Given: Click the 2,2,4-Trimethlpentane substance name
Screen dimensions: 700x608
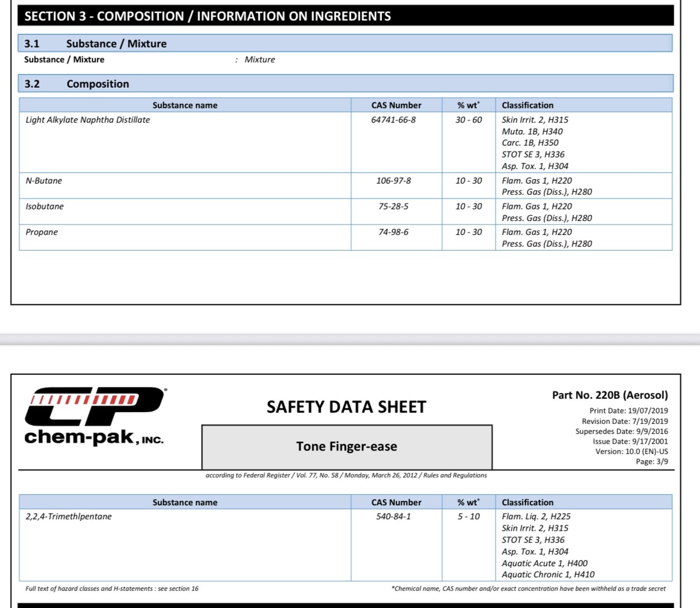Looking at the screenshot, I should 69,517.
